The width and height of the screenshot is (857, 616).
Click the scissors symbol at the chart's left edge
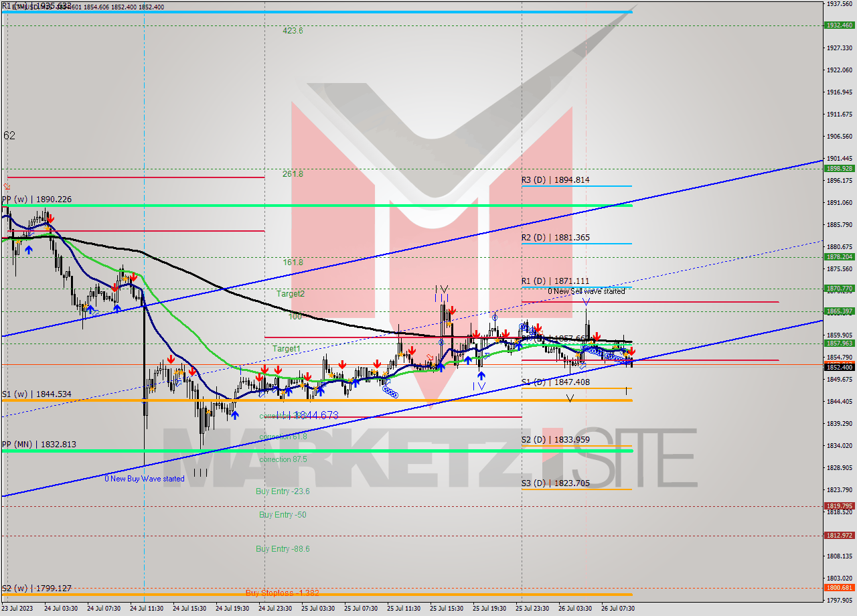tap(5, 185)
